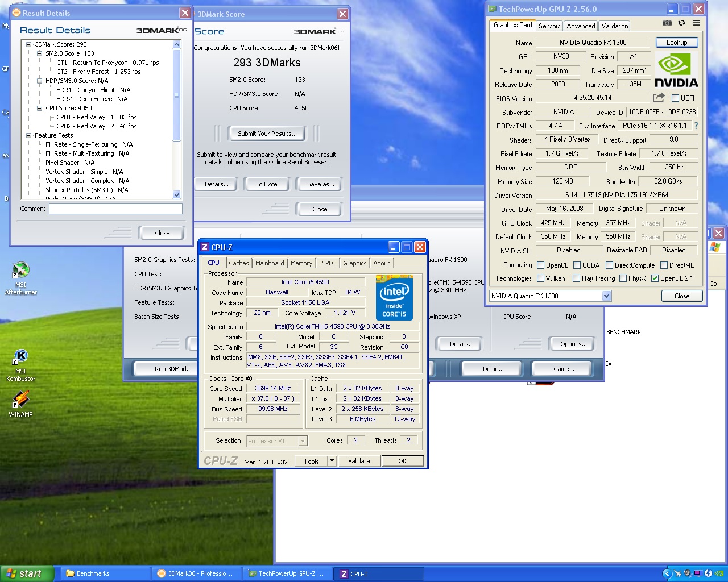
Task: Click the result tree scroll-down arrow
Action: tap(176, 195)
